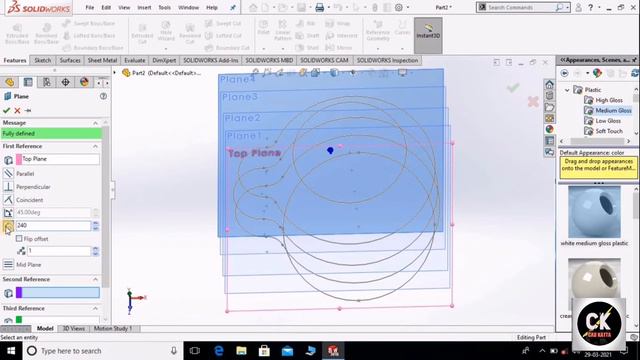640x360 pixels.
Task: Increment the number of planes spinner
Action: tap(96, 249)
